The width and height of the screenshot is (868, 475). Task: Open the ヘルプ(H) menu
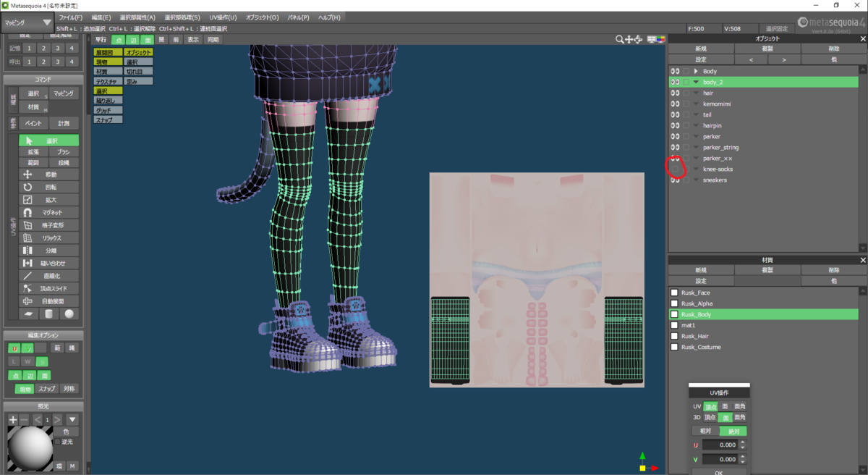point(329,17)
